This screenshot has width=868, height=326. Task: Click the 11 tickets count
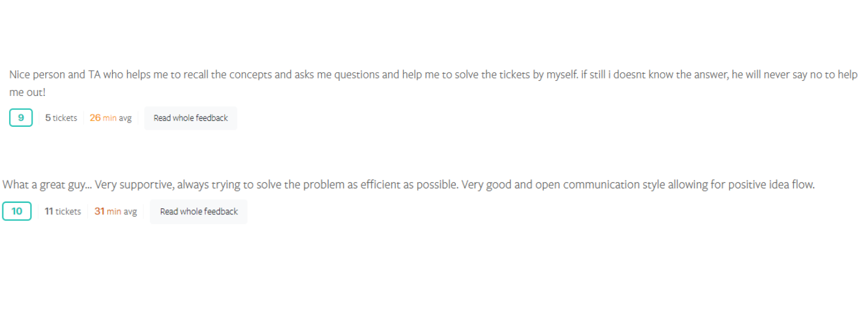click(x=63, y=211)
